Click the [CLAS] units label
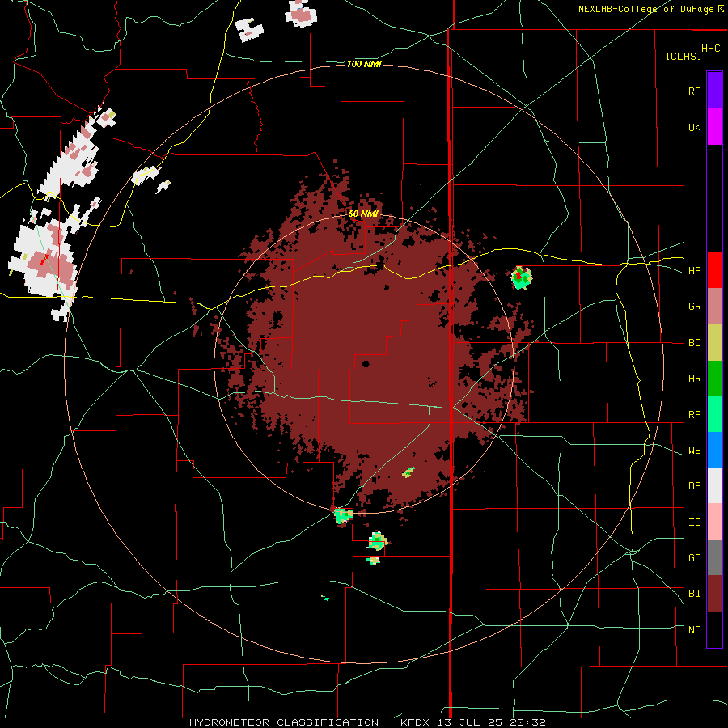Image resolution: width=728 pixels, height=728 pixels. pyautogui.click(x=684, y=56)
